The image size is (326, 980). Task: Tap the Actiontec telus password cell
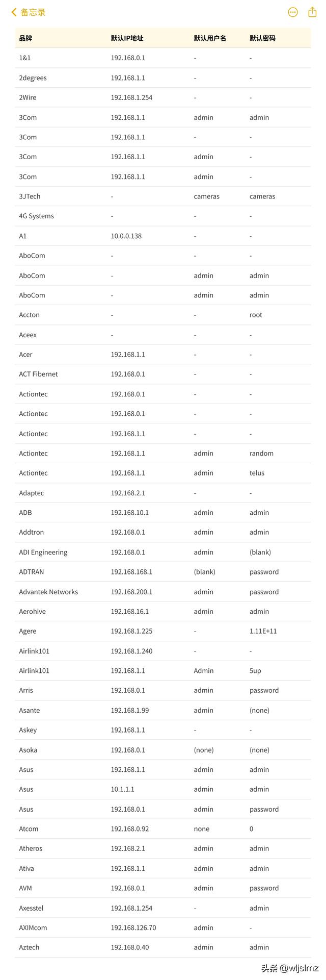pos(257,473)
